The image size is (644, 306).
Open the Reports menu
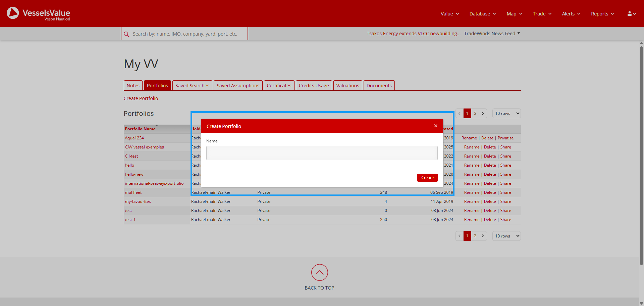pos(602,14)
